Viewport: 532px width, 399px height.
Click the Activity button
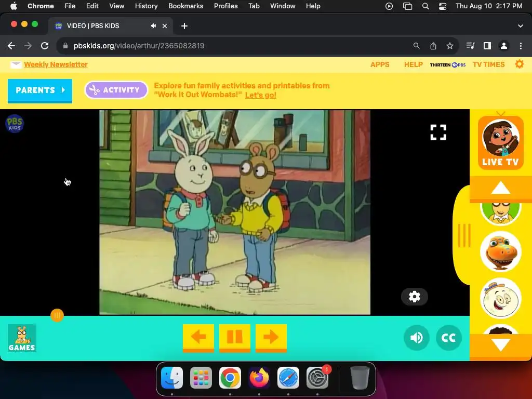[116, 90]
